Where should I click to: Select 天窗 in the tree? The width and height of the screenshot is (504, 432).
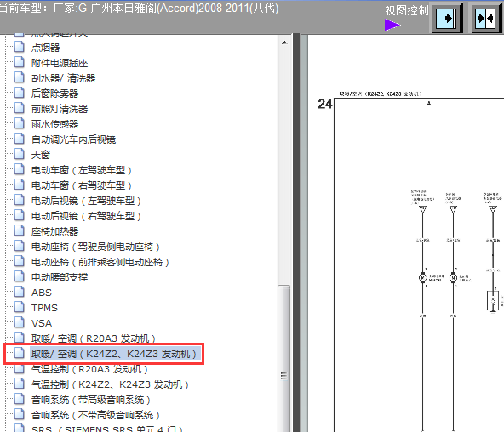coord(41,155)
